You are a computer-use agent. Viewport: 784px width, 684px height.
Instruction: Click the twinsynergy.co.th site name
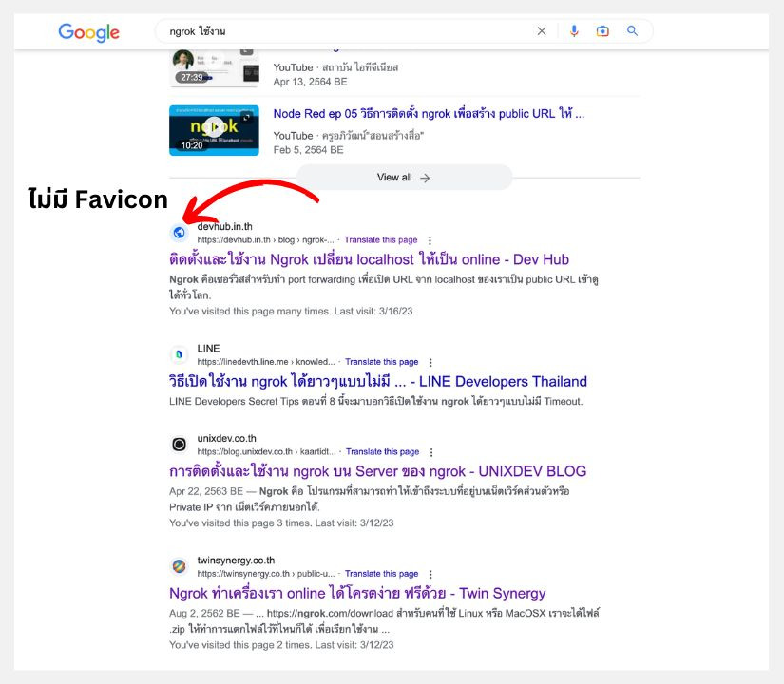(x=236, y=560)
